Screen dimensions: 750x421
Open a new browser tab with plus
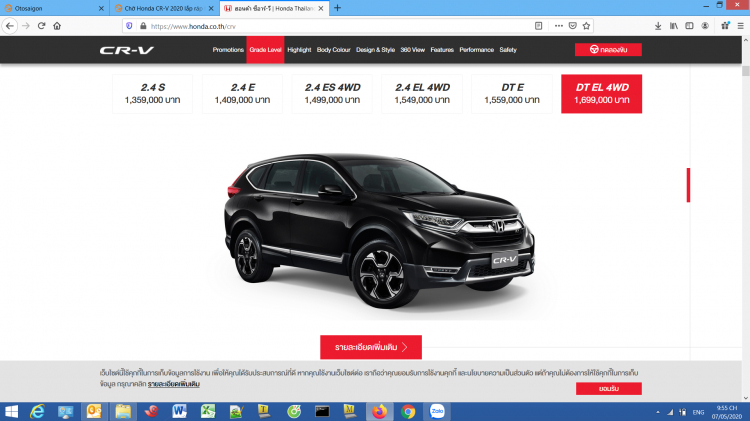(x=337, y=8)
